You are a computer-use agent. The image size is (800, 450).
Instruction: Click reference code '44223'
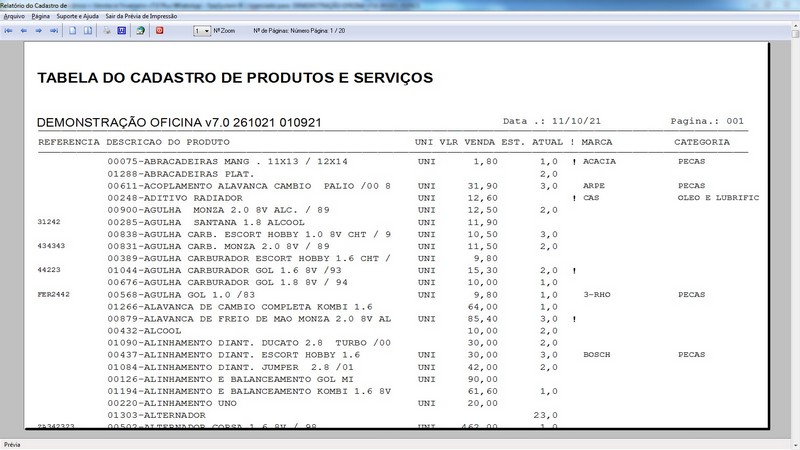(49, 269)
